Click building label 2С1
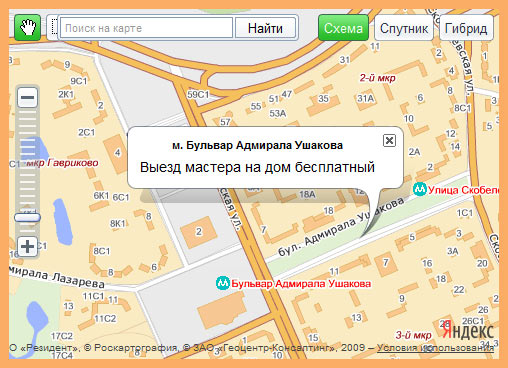Viewport: 508px width, 368px height. coord(87,132)
